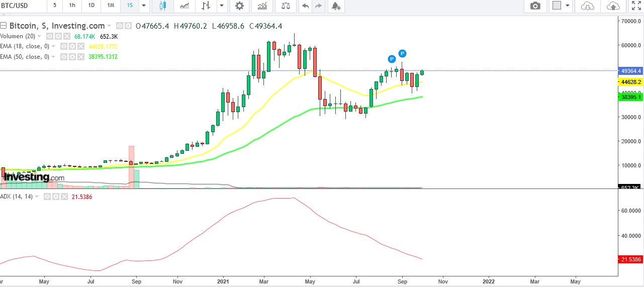Click the EMA (50, close, 0) label
644x287 pixels.
25,57
